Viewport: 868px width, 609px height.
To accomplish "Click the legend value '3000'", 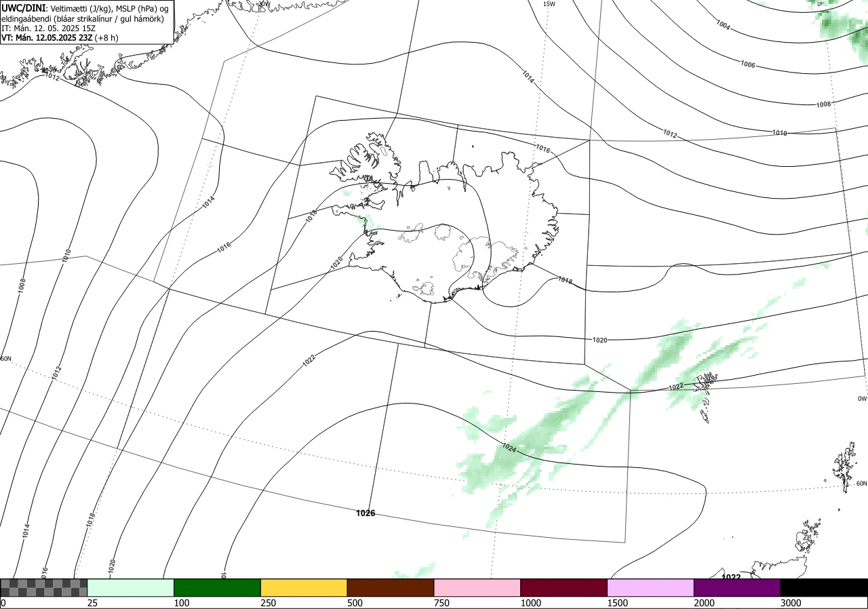I will click(x=791, y=603).
